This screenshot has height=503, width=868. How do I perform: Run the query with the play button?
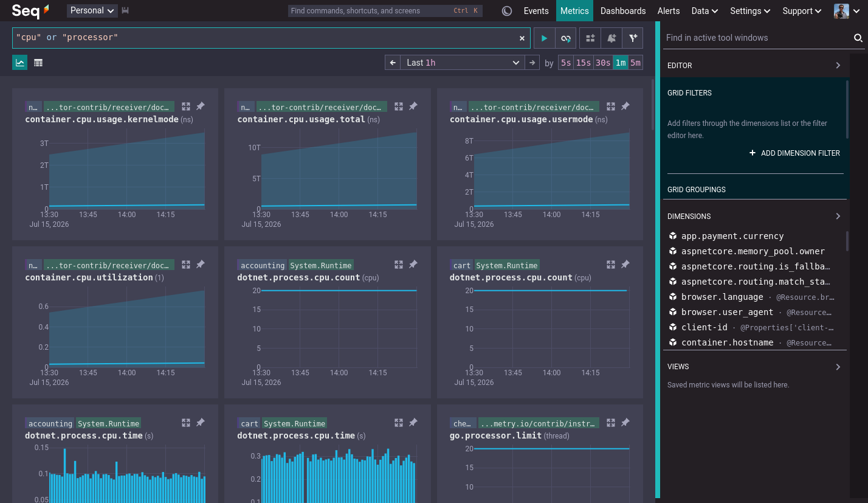(544, 38)
